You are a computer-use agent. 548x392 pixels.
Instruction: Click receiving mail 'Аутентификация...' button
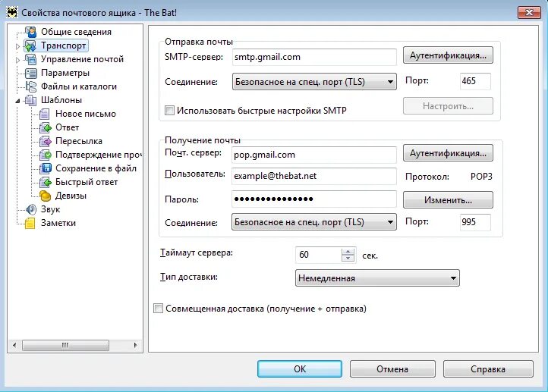point(448,153)
